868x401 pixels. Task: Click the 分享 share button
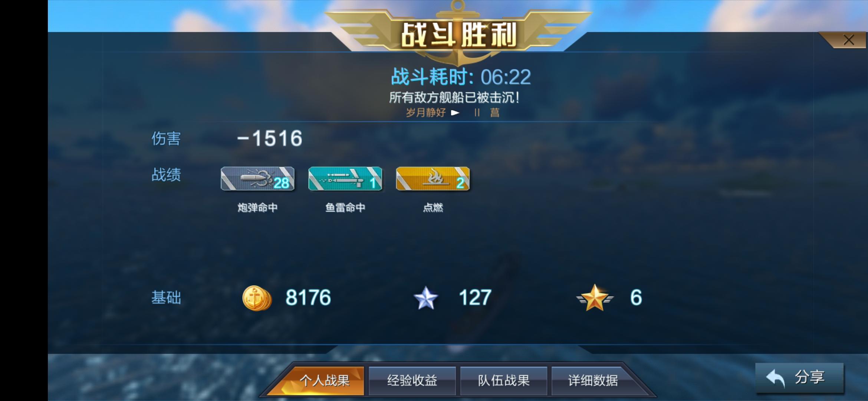point(799,378)
